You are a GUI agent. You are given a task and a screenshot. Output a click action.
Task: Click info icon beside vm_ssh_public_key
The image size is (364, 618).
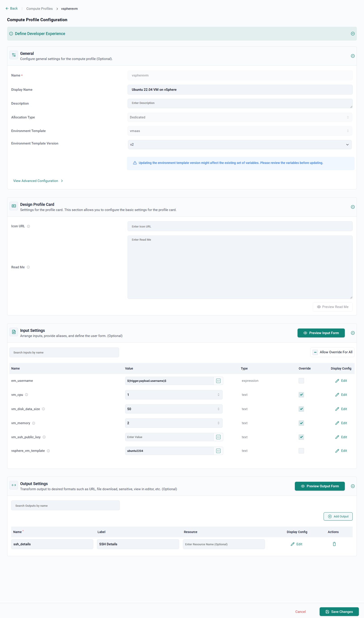[44, 437]
